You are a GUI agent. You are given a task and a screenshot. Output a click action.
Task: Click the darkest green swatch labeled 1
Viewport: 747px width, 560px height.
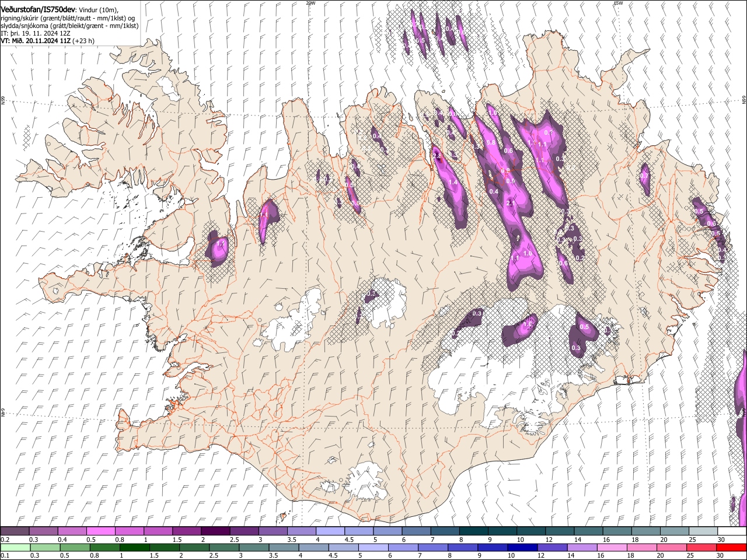click(x=134, y=547)
